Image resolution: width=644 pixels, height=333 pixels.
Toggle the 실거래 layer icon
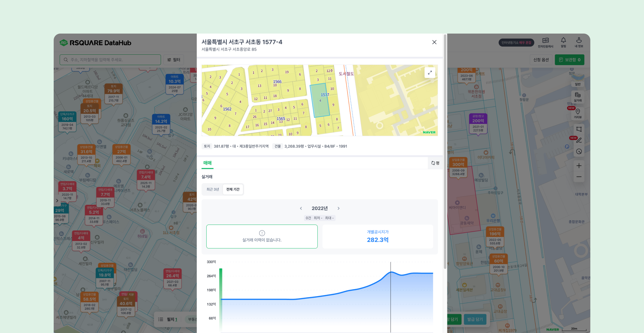578,97
